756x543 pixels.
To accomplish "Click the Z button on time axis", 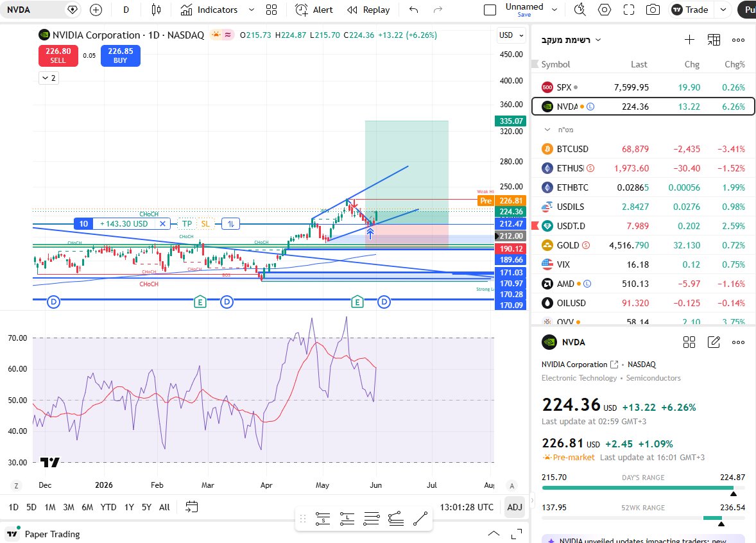I will [17, 486].
